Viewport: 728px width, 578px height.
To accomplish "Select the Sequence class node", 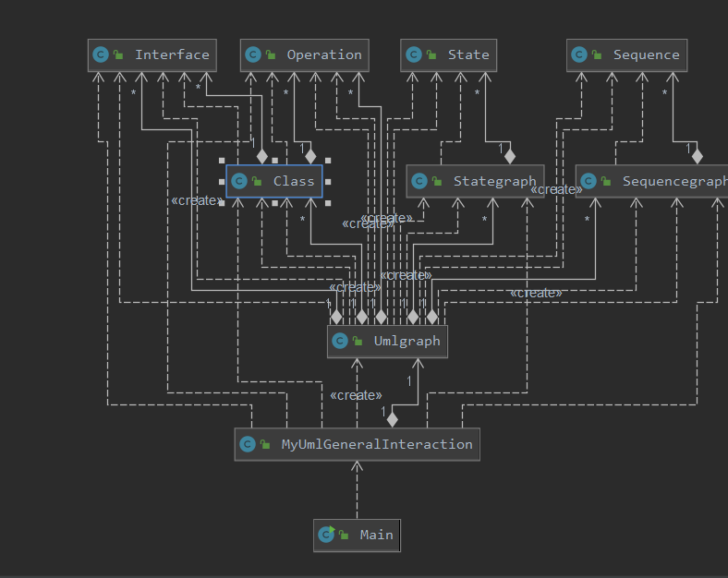I will point(626,55).
